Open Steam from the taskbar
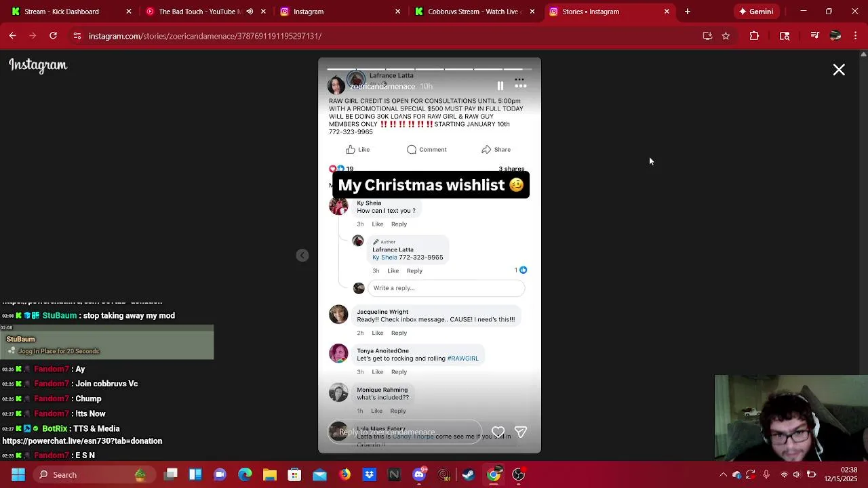868x488 pixels. 469,474
